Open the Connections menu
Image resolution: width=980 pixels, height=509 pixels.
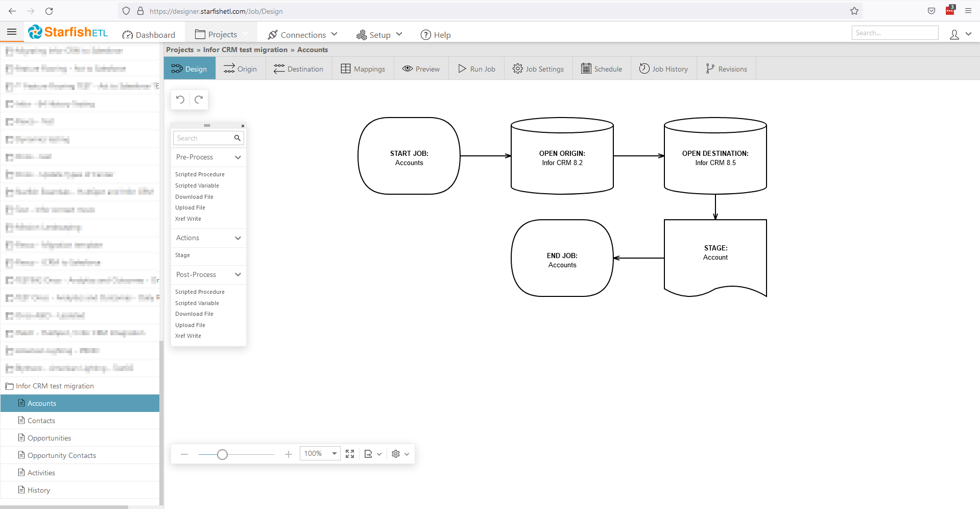click(x=303, y=35)
